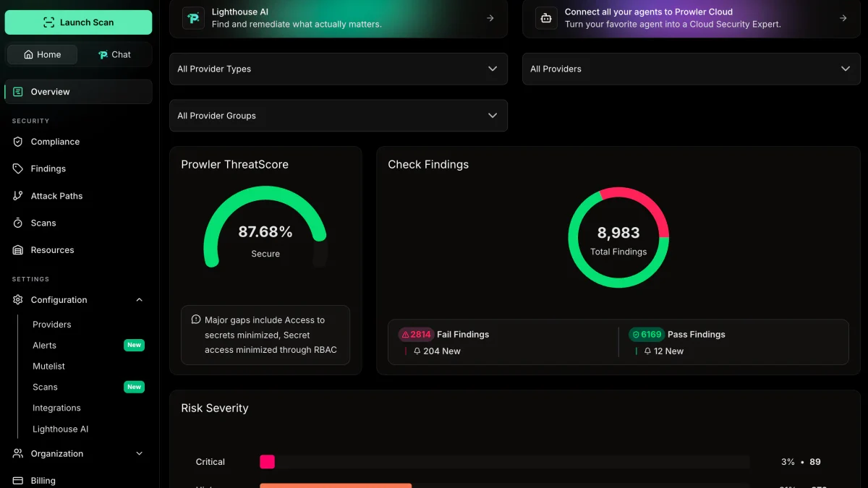
Task: Open the All Provider Groups dropdown
Action: click(339, 116)
